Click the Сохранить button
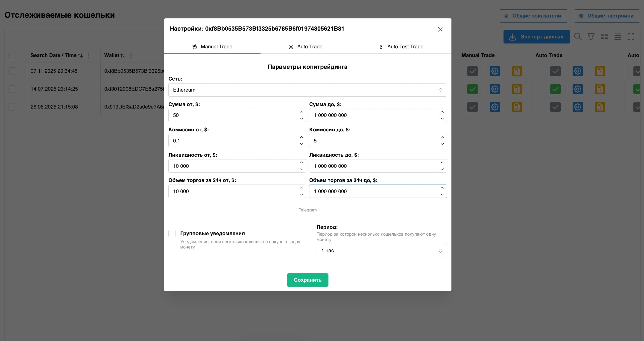The width and height of the screenshot is (644, 341). 307,280
